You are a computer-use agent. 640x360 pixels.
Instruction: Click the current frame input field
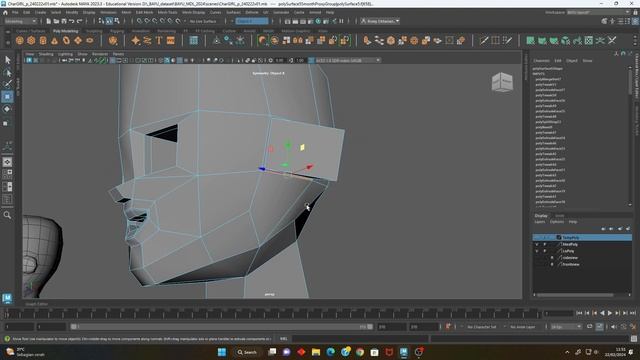point(558,313)
